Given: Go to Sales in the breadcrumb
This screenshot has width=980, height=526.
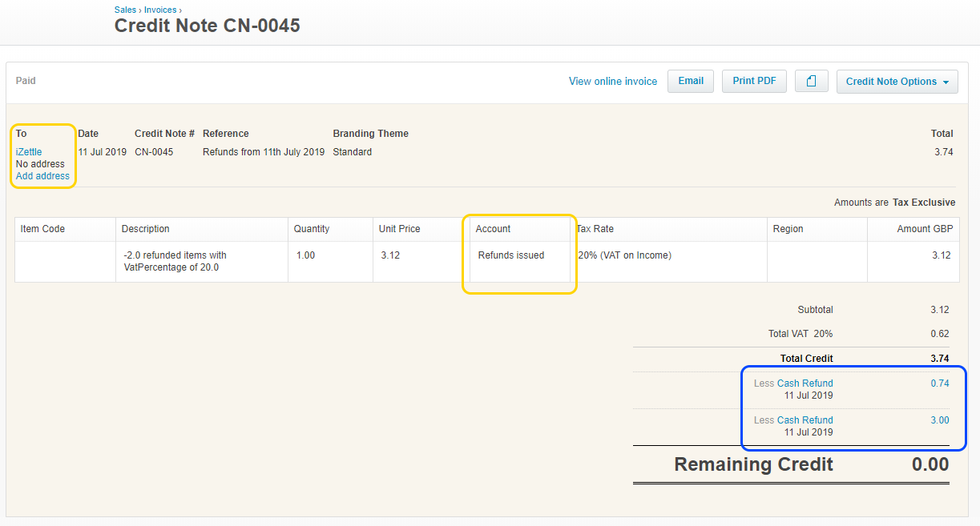Looking at the screenshot, I should tap(125, 10).
